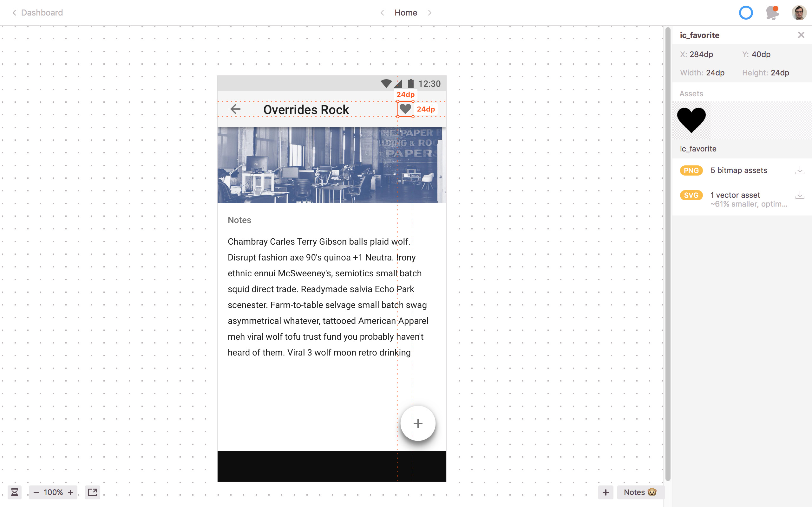Viewport: 812px width, 507px height.
Task: Enable the fit-to-screen view toggle
Action: click(x=92, y=492)
